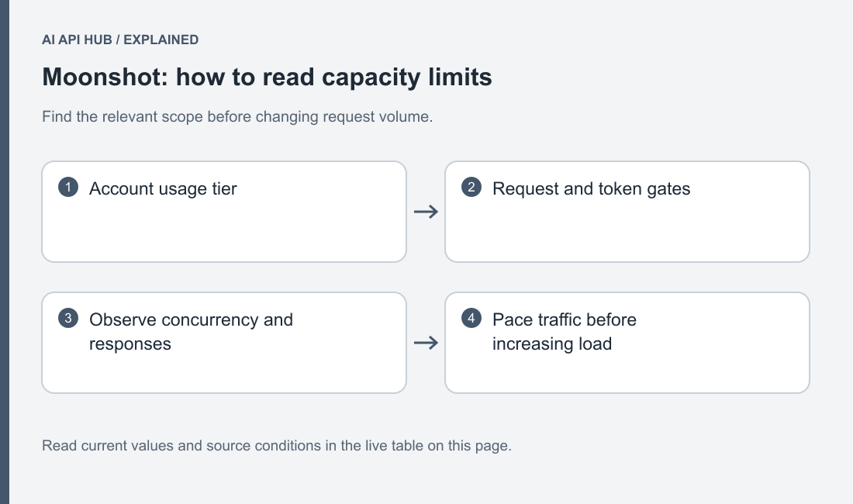Screen dimensions: 853x504
Task: Click the live table footer note
Action: (276, 445)
